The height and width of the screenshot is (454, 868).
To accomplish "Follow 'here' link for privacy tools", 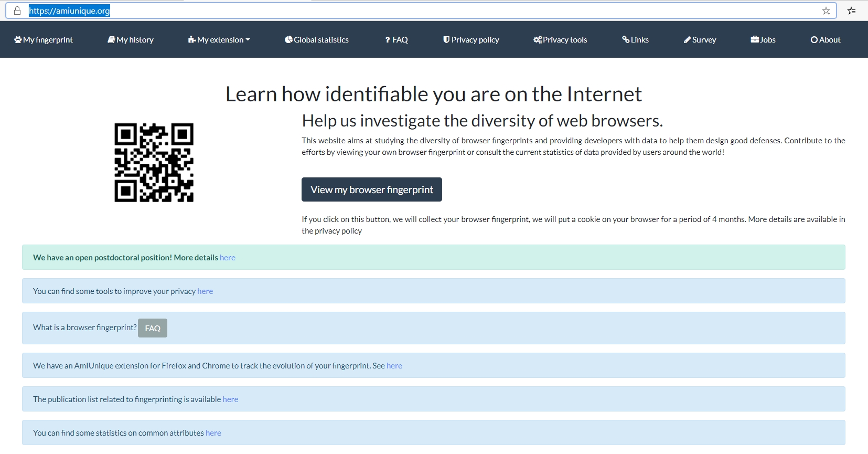I will (205, 291).
